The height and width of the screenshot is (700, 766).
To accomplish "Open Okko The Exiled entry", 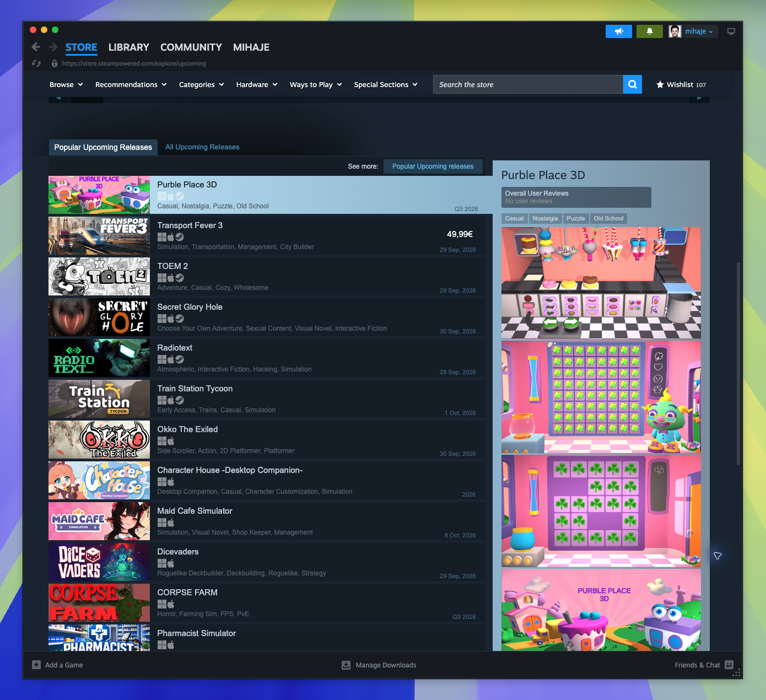I will tap(267, 439).
